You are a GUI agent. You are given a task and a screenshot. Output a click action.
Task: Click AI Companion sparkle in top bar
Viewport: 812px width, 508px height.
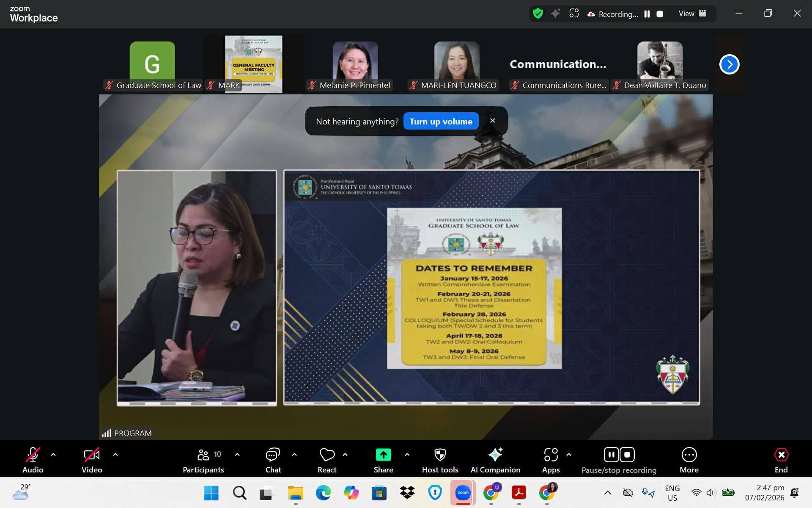[x=555, y=14]
